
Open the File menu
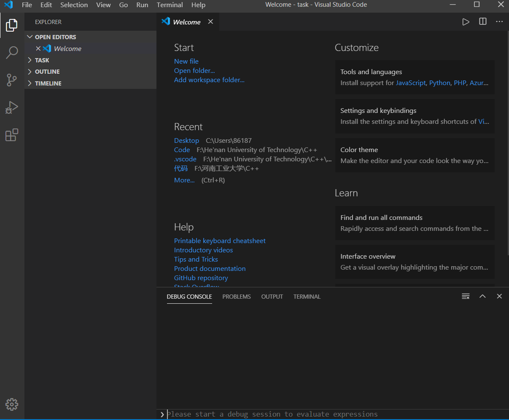(x=27, y=5)
